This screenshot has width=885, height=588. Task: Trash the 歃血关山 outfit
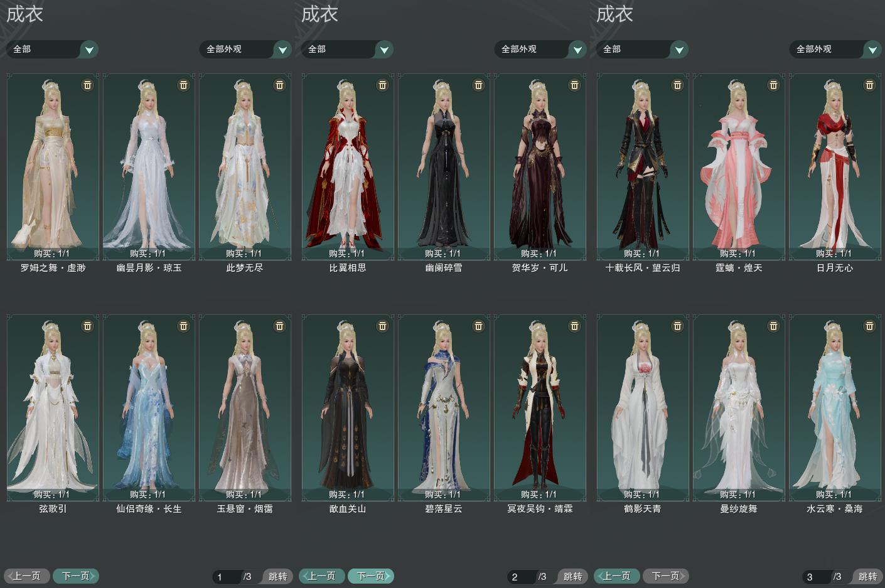point(383,326)
